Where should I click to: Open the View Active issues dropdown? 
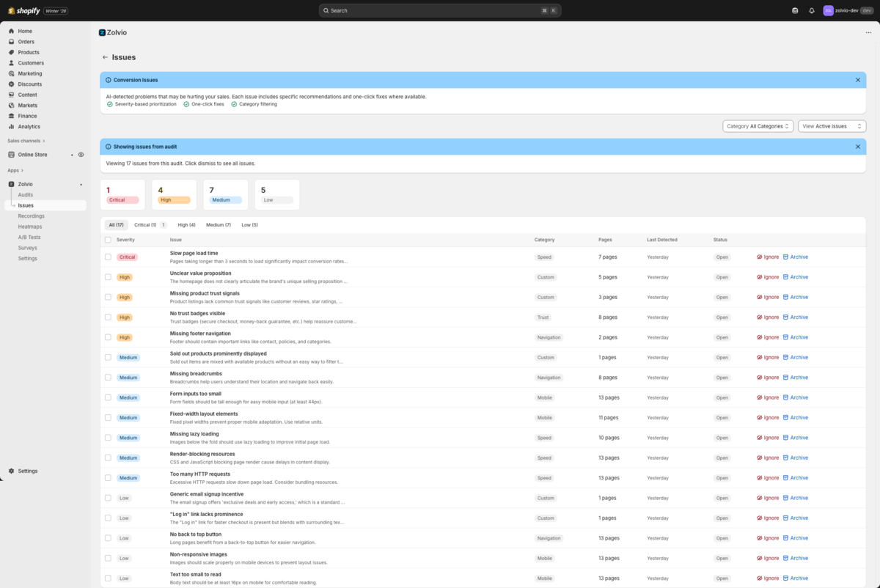pyautogui.click(x=832, y=126)
